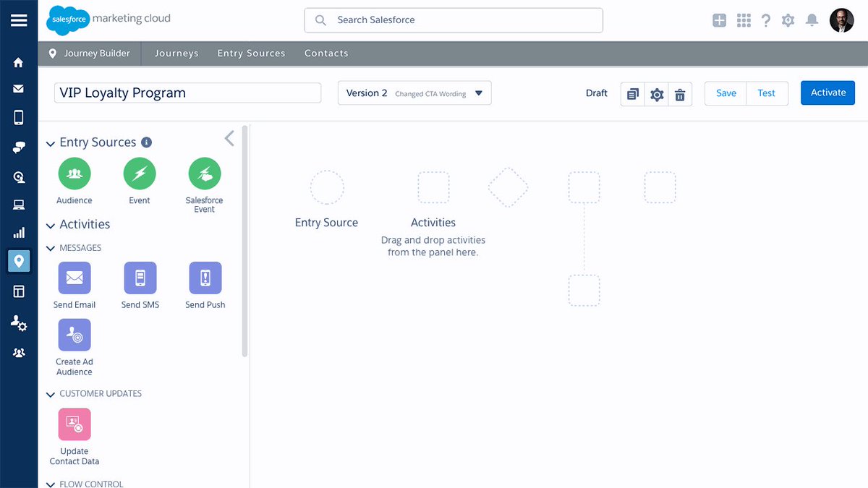The image size is (868, 488).
Task: Switch to the Entry Sources tab
Action: point(252,53)
